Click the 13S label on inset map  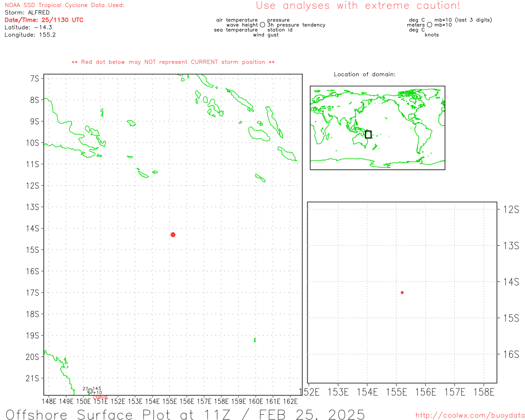pyautogui.click(x=511, y=246)
